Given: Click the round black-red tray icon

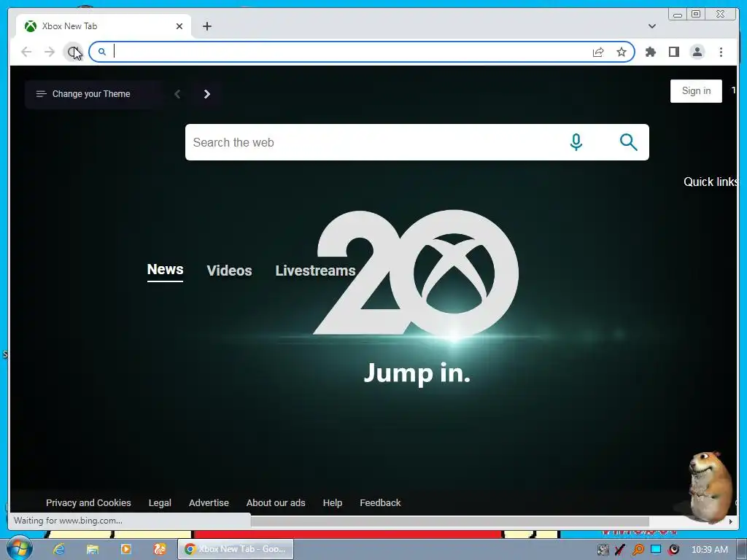Looking at the screenshot, I should click(673, 550).
